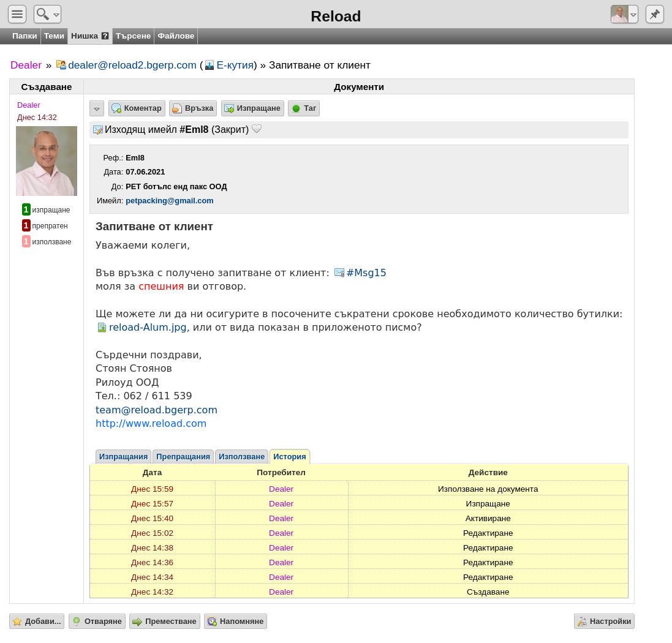Open Настройки settings button
The image size is (672, 643).
click(x=604, y=622)
